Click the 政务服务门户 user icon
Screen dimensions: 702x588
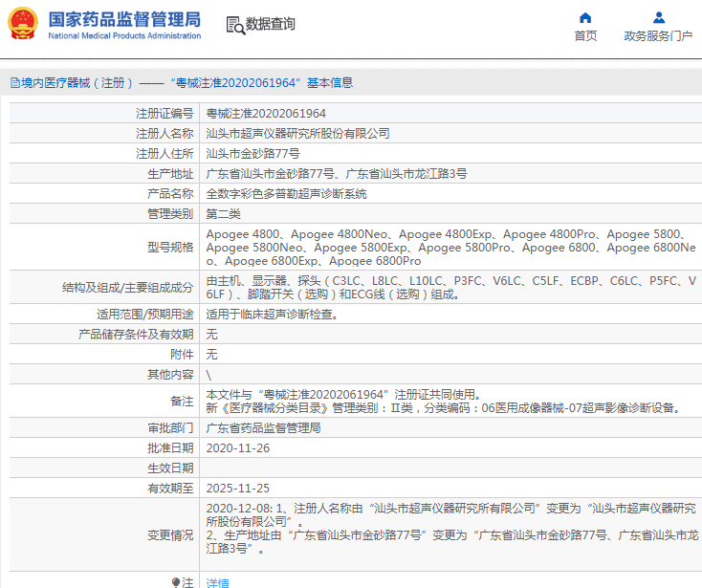pyautogui.click(x=659, y=17)
